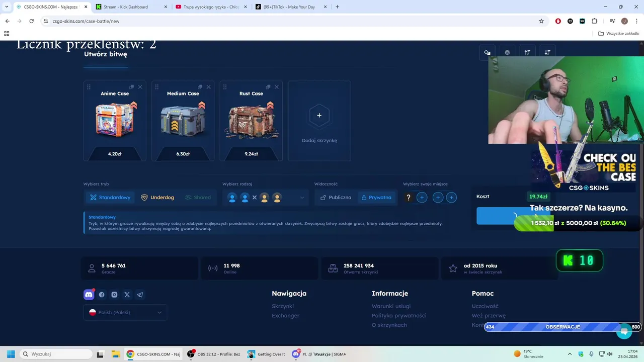Viewport: 644px width, 362px height.
Task: Open the Telegram social link
Action: tap(140, 295)
